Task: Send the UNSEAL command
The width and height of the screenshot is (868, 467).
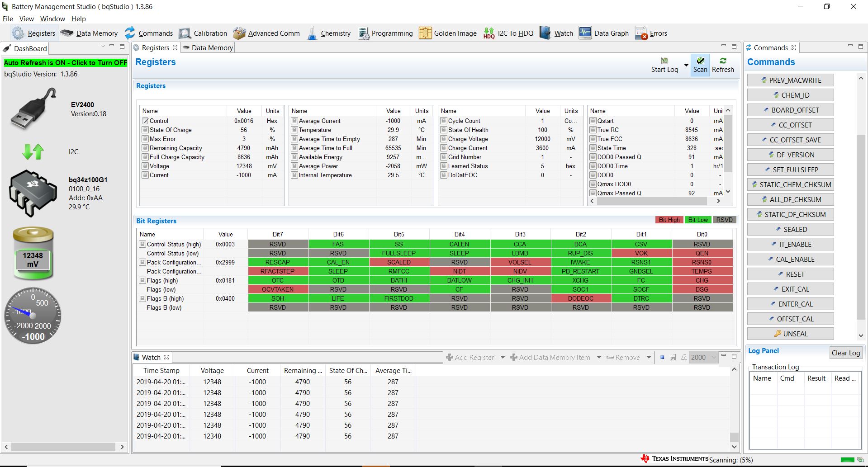Action: pos(790,334)
